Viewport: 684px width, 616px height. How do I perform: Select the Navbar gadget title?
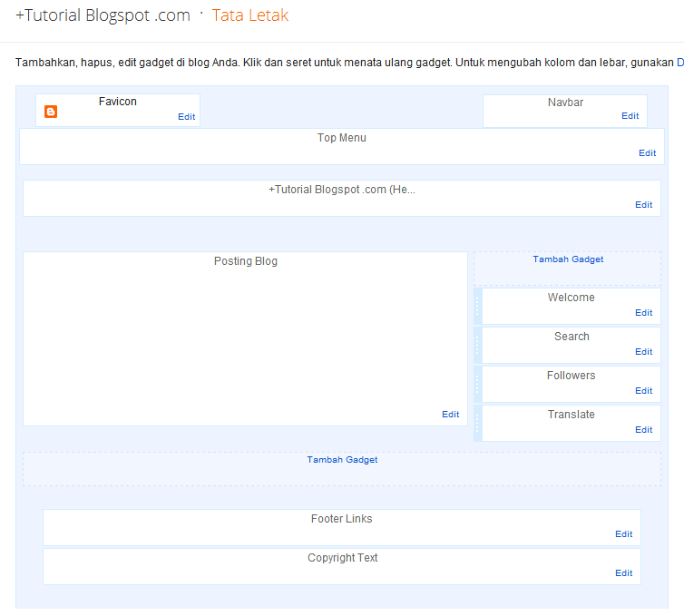click(565, 103)
